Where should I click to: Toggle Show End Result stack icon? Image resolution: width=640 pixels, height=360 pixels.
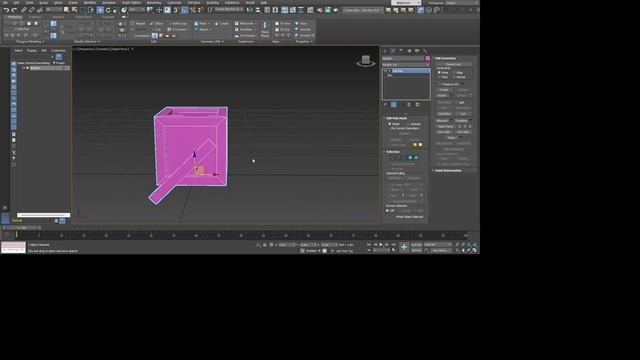(x=393, y=104)
